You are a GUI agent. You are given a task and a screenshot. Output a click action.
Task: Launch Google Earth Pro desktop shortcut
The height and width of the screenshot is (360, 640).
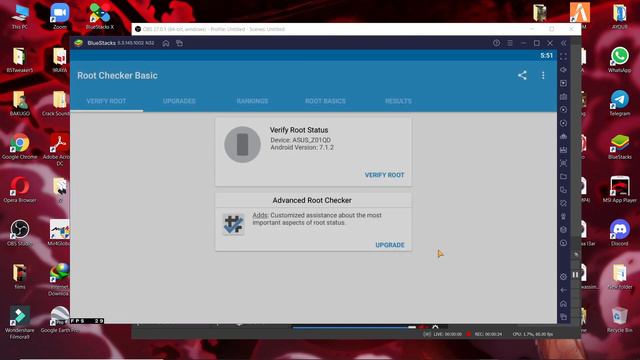(x=60, y=319)
